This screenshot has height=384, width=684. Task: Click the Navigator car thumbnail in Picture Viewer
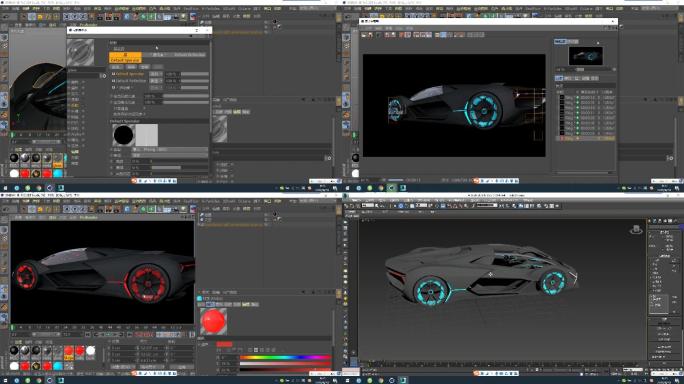(x=586, y=56)
